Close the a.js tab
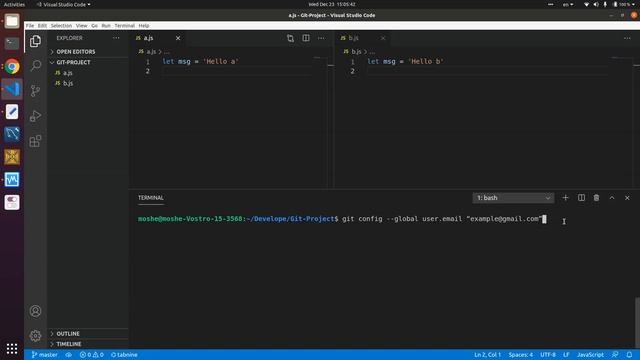 click(178, 38)
